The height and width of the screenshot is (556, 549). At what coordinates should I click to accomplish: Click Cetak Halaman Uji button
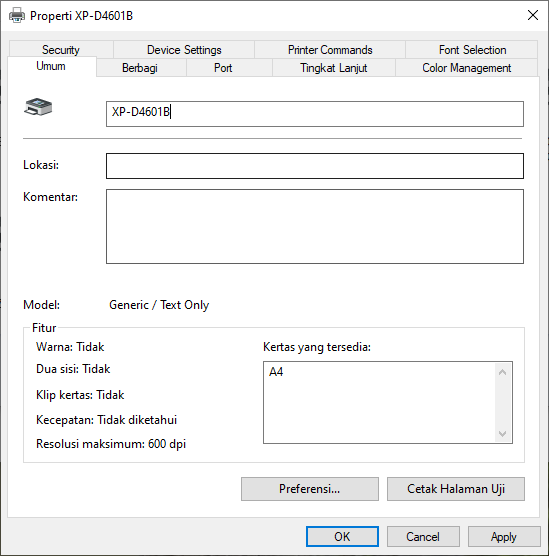click(x=456, y=489)
